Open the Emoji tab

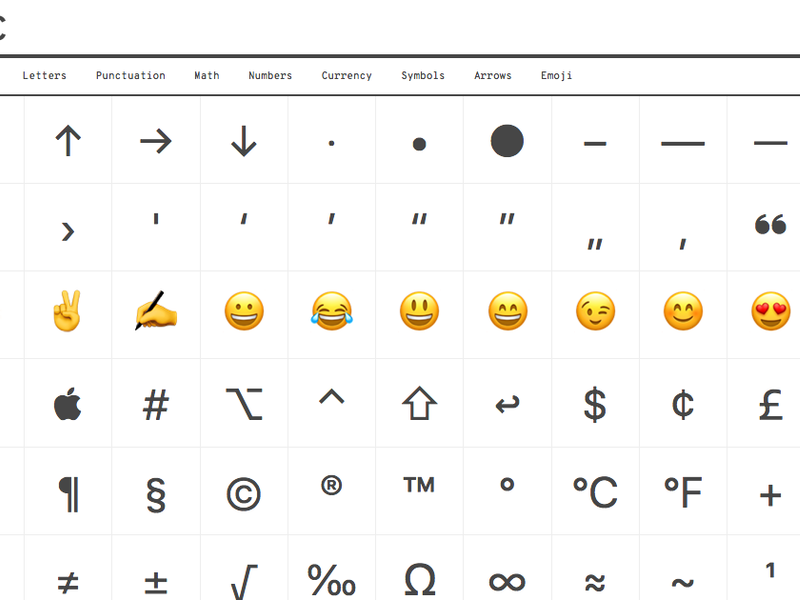click(556, 76)
